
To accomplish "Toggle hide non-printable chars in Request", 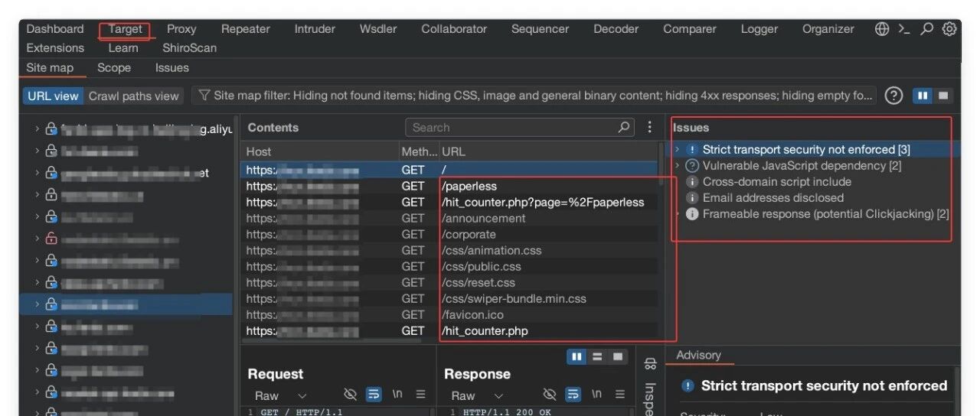I will pos(351,395).
